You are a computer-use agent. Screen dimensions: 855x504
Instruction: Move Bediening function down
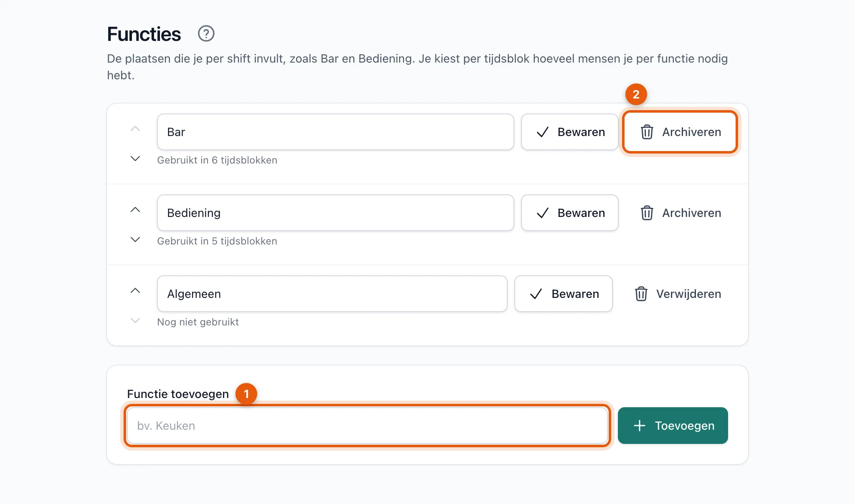pyautogui.click(x=135, y=239)
